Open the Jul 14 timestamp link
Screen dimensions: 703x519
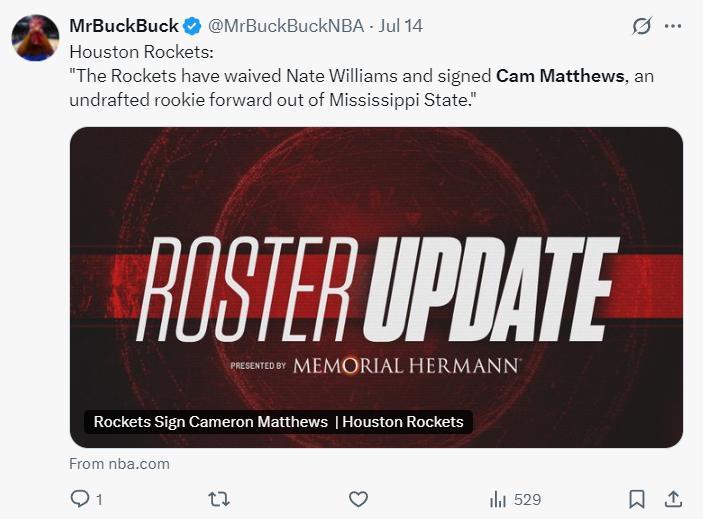(x=399, y=26)
